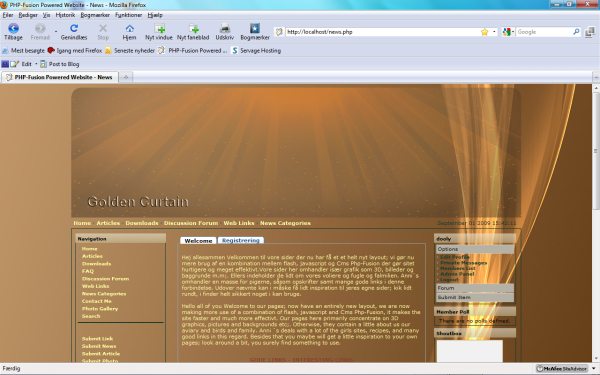The height and width of the screenshot is (375, 600).
Task: Click the Post to Blog button
Action: tap(60, 64)
